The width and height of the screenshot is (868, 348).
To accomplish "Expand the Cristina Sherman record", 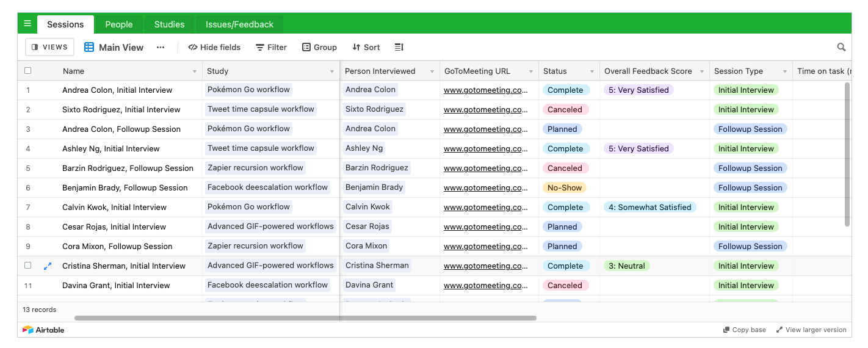I will click(x=48, y=266).
